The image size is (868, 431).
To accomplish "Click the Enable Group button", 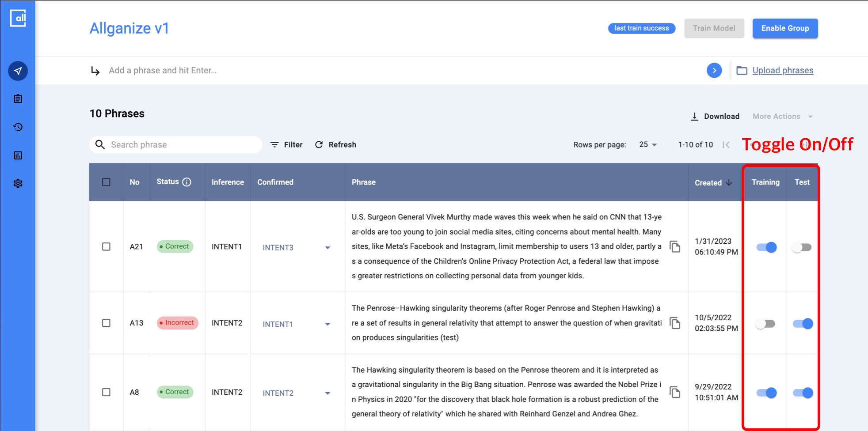I will click(785, 28).
